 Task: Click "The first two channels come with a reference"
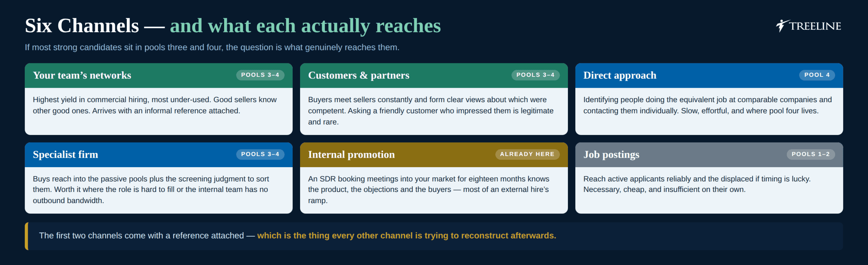coord(141,236)
